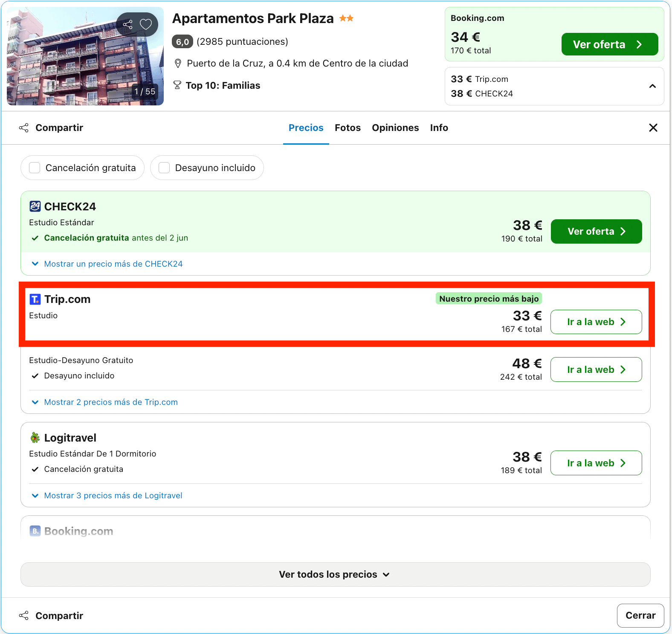The width and height of the screenshot is (672, 634).
Task: Open the Opiniones tab
Action: (395, 128)
